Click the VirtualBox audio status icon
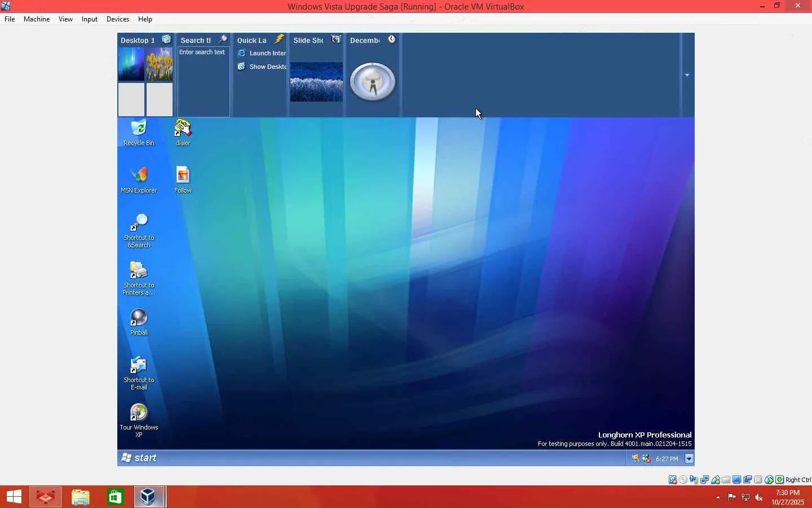This screenshot has width=812, height=508. tap(694, 480)
